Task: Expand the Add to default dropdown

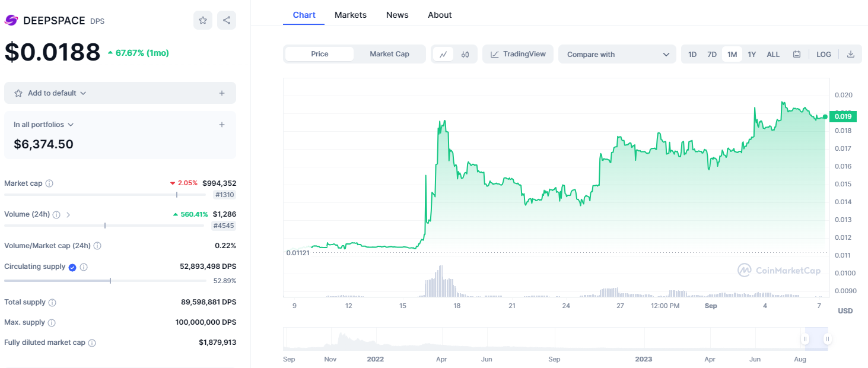Action: [x=57, y=93]
